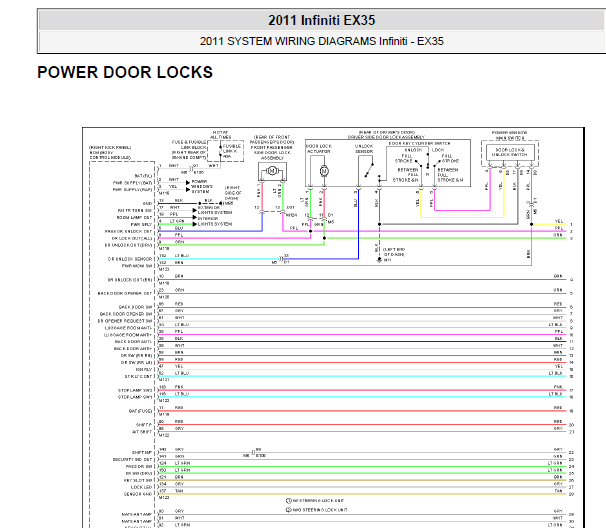The width and height of the screenshot is (606, 528).
Task: Click the front passenger door lock motor symbol
Action: [x=272, y=170]
